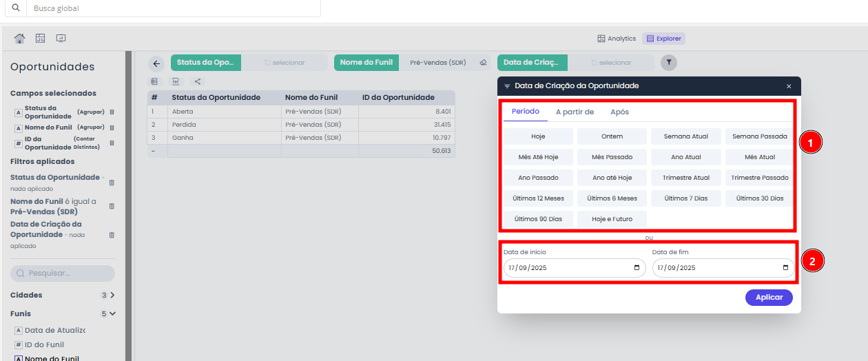Click the Pesquisar field search box
This screenshot has height=361, width=868.
(x=63, y=274)
